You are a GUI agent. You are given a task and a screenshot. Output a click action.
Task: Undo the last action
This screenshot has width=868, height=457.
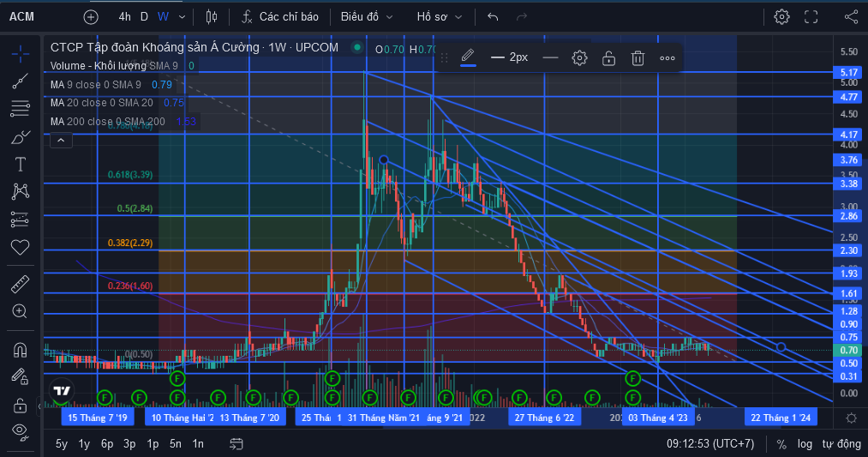[x=493, y=17]
